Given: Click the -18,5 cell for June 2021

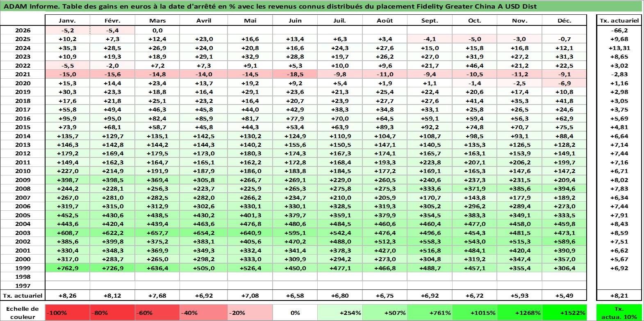Looking at the screenshot, I should [295, 74].
